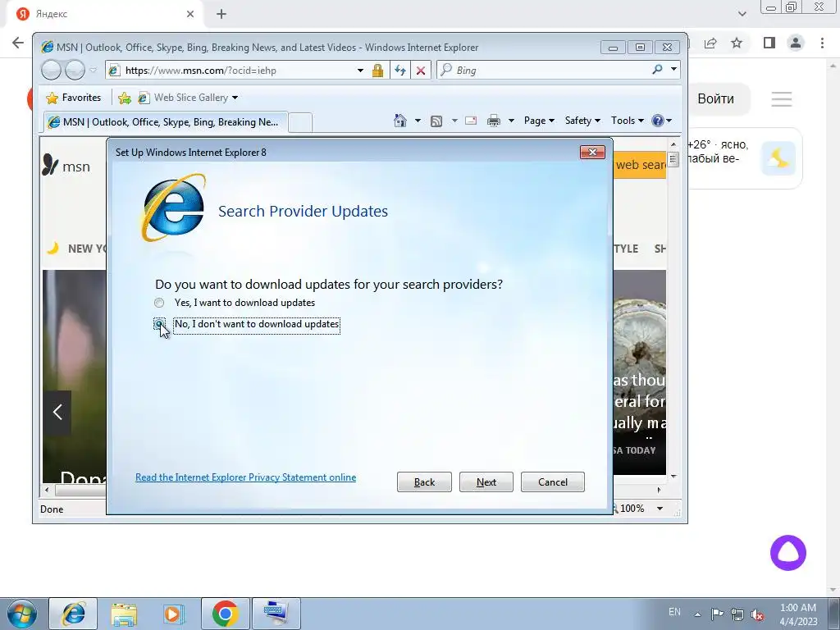Image resolution: width=840 pixels, height=630 pixels.
Task: Open the Yandex hamburger menu icon
Action: pyautogui.click(x=782, y=98)
